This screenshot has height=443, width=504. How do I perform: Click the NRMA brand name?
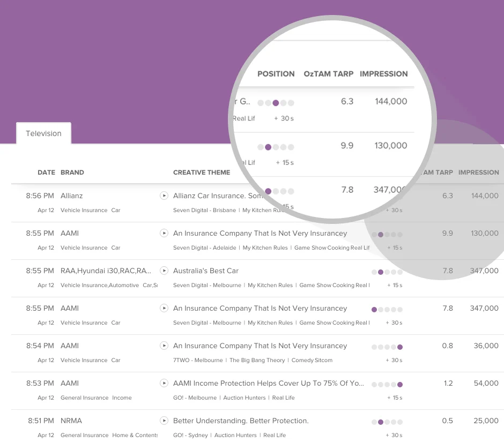coord(71,421)
